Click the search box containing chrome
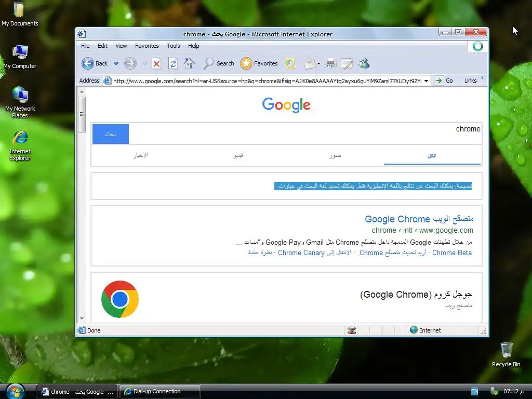Viewport: 532px width, 399px height. pyautogui.click(x=304, y=134)
